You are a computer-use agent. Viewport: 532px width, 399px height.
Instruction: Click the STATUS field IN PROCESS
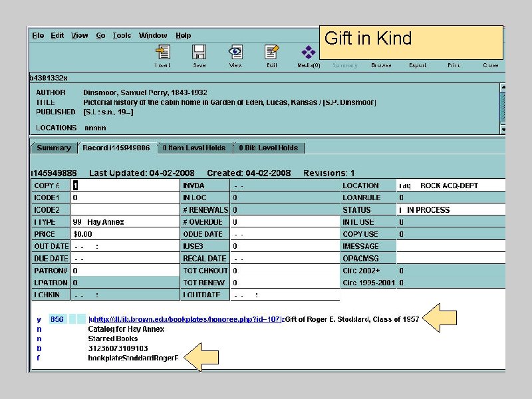[451, 209]
